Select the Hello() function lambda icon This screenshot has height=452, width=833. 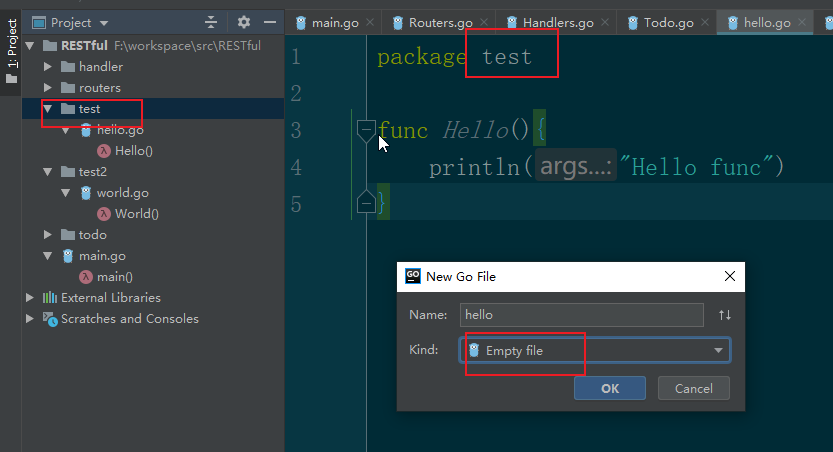pyautogui.click(x=104, y=151)
